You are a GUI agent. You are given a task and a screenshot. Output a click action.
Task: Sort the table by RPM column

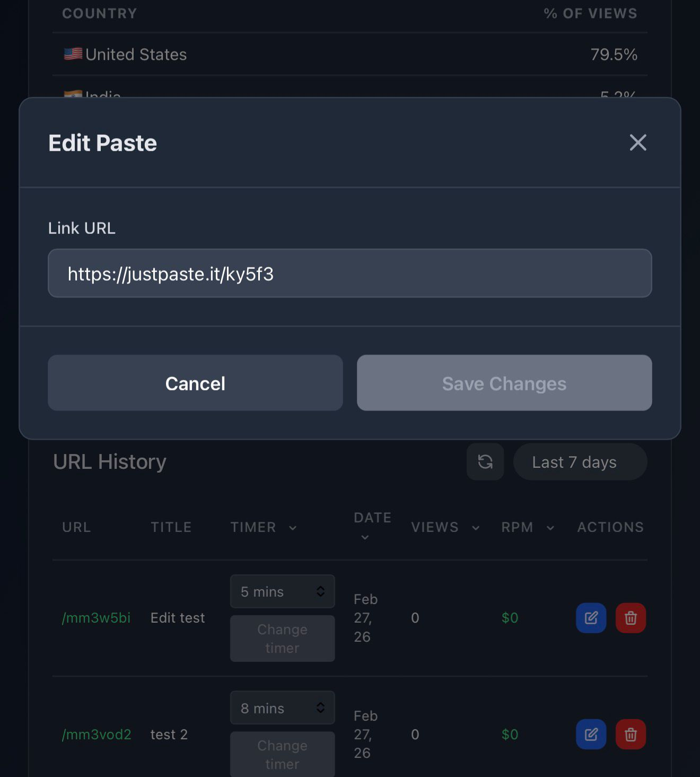[527, 527]
